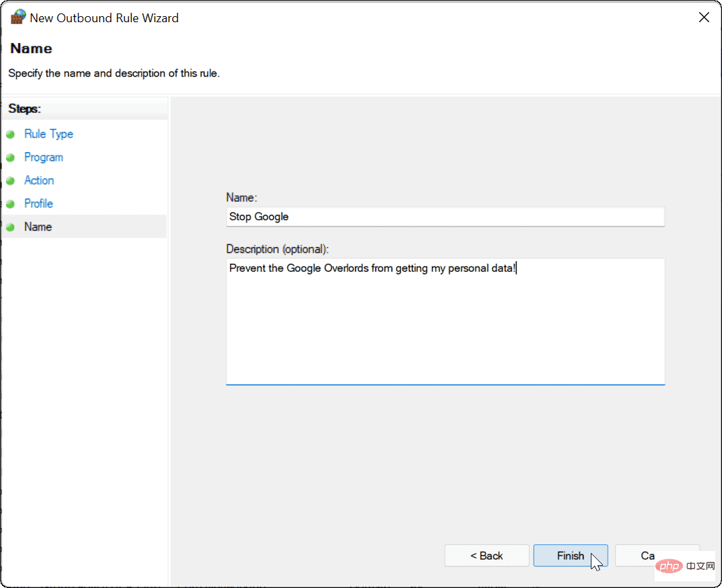Click the green bullet beside Profile

11,204
